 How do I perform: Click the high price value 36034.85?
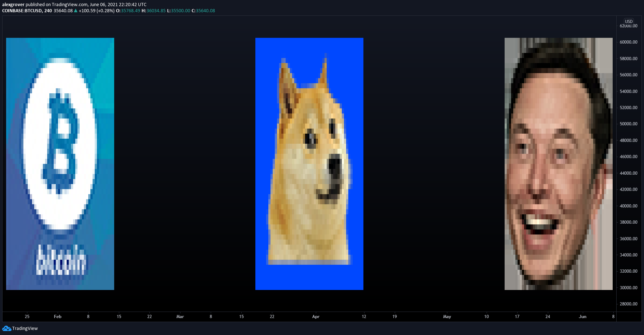click(156, 11)
